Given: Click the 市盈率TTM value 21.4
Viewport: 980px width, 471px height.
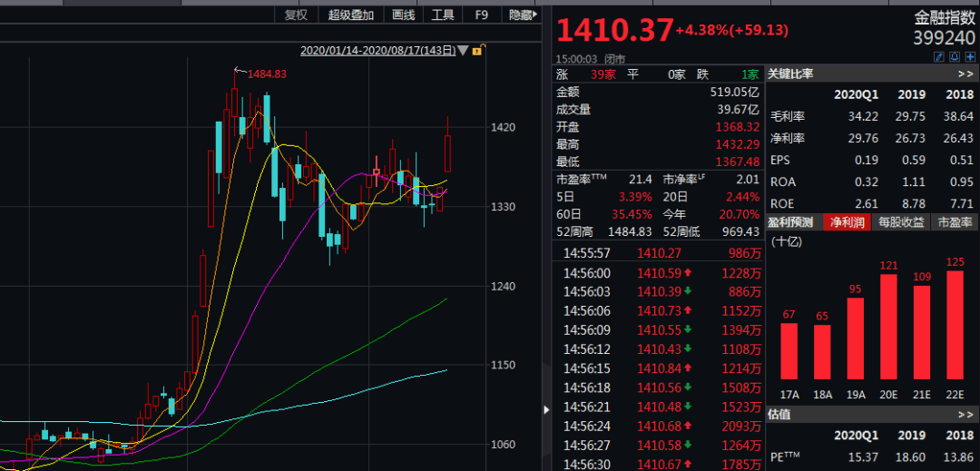Looking at the screenshot, I should pos(640,180).
